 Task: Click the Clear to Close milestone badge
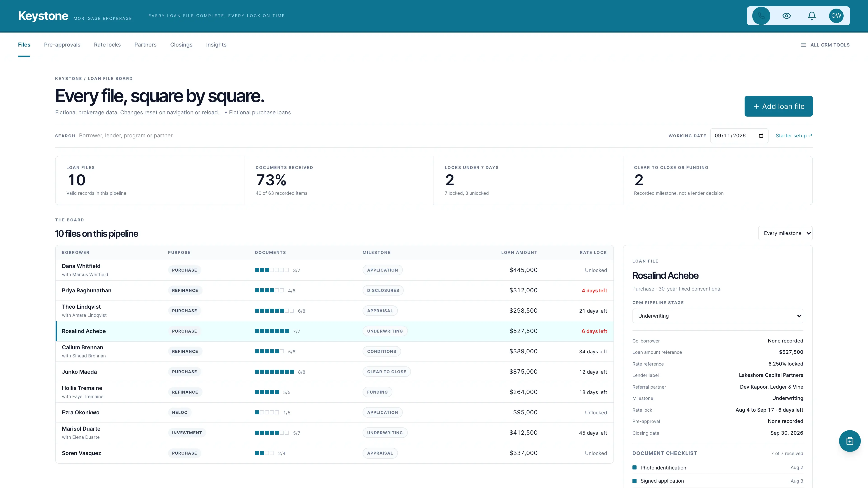387,372
